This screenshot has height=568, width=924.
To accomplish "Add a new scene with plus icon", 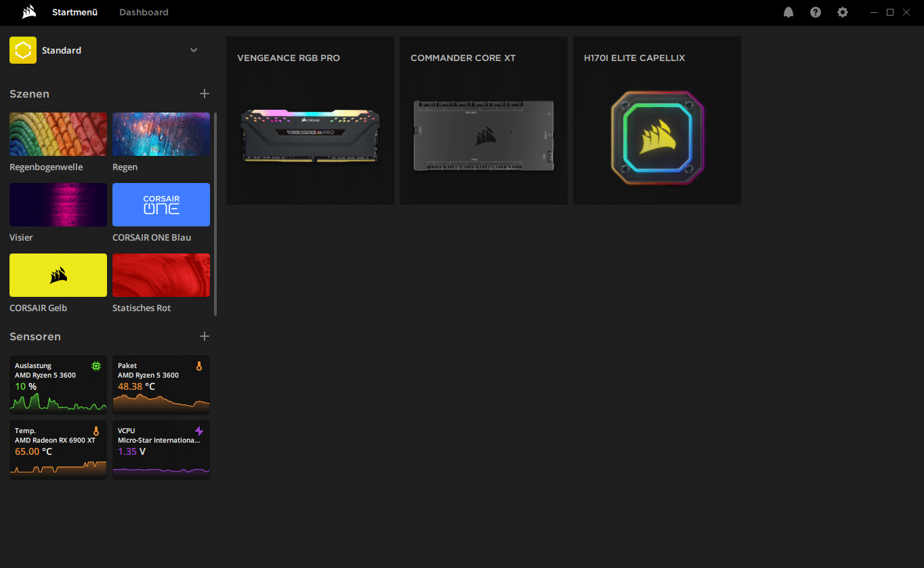I will (205, 94).
